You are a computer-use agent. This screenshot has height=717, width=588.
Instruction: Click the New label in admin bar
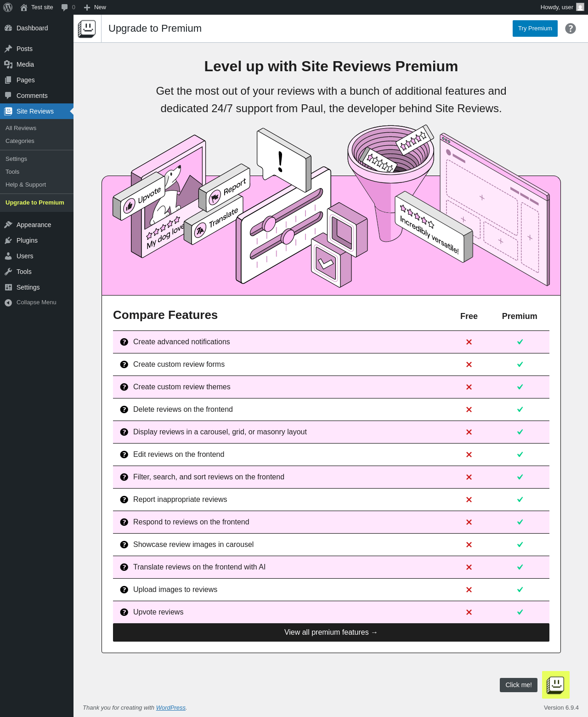[x=100, y=7]
